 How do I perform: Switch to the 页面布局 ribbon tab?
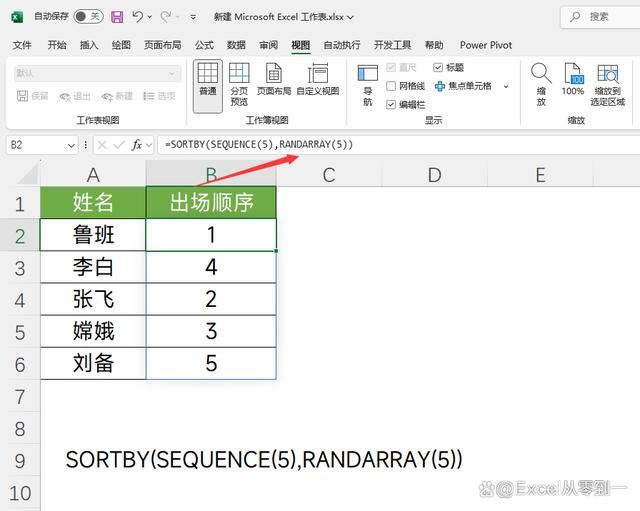click(x=162, y=45)
